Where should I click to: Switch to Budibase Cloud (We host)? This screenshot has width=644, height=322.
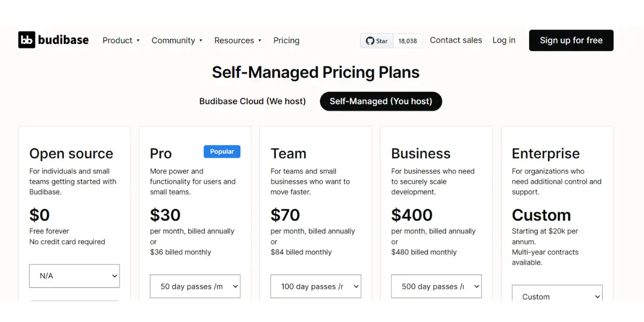pyautogui.click(x=252, y=101)
